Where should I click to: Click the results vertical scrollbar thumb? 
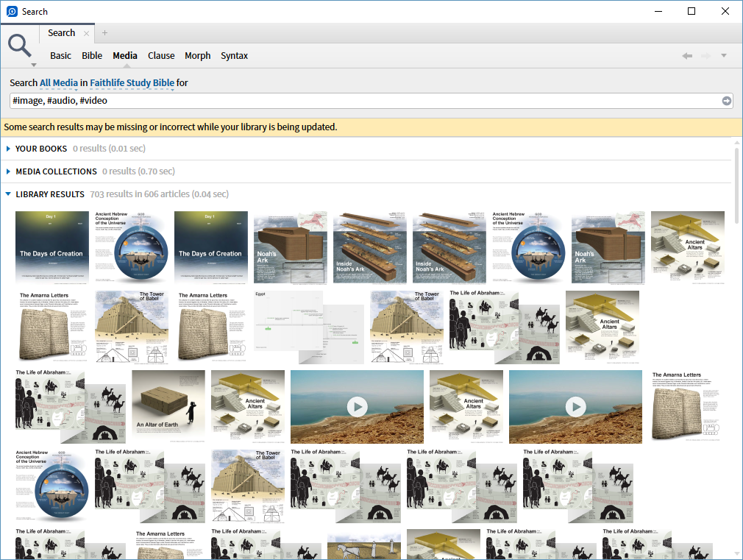coord(737,182)
